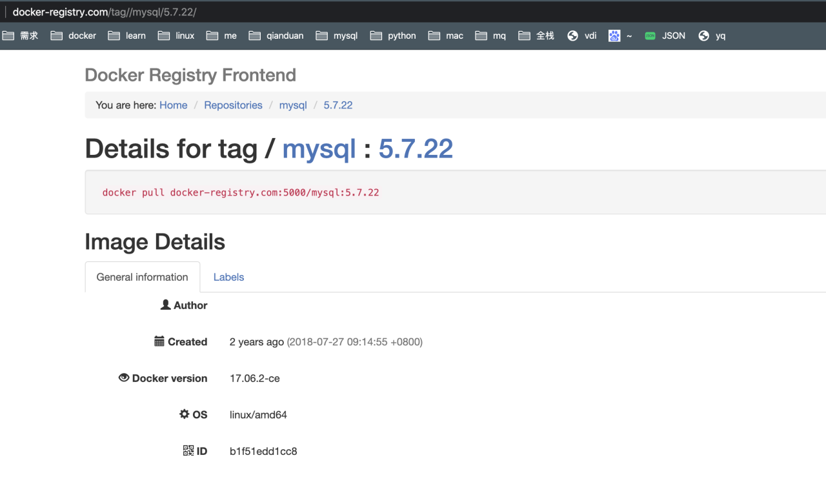The height and width of the screenshot is (504, 826).
Task: Click the image ID b1f51edd1cc8
Action: click(x=263, y=451)
